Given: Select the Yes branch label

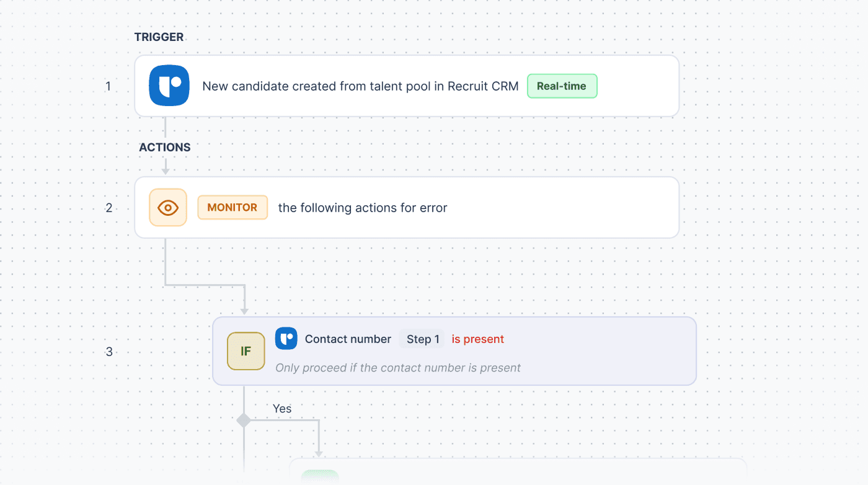Looking at the screenshot, I should [x=282, y=409].
